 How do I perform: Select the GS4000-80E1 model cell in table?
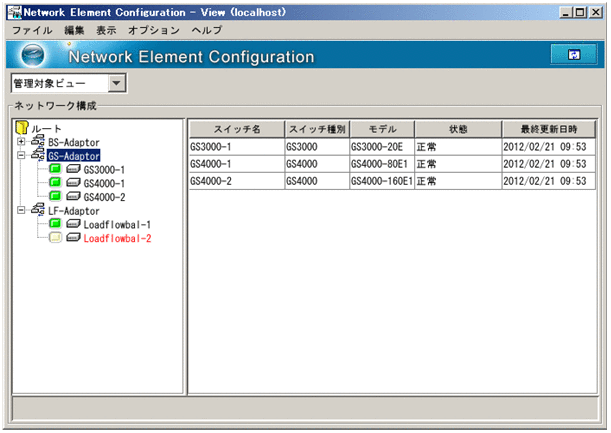point(381,164)
